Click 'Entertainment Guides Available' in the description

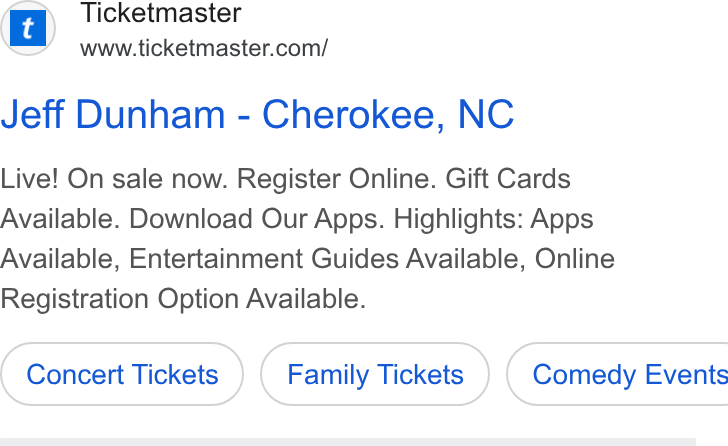pos(327,259)
